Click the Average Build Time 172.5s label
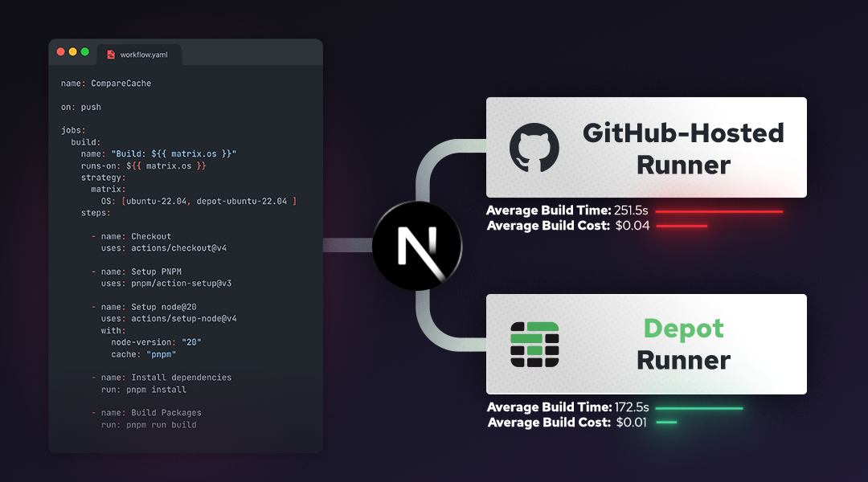The width and height of the screenshot is (868, 482). [x=563, y=406]
